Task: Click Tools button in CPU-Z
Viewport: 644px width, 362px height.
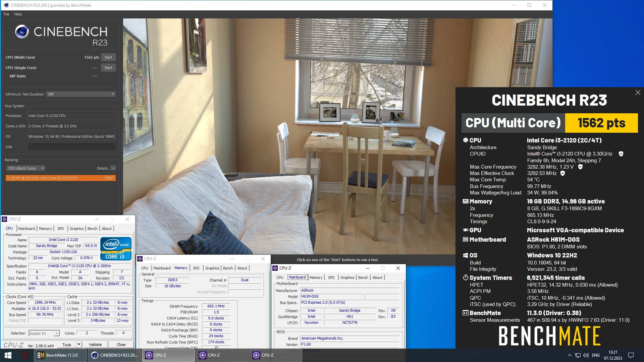Action: click(x=67, y=345)
